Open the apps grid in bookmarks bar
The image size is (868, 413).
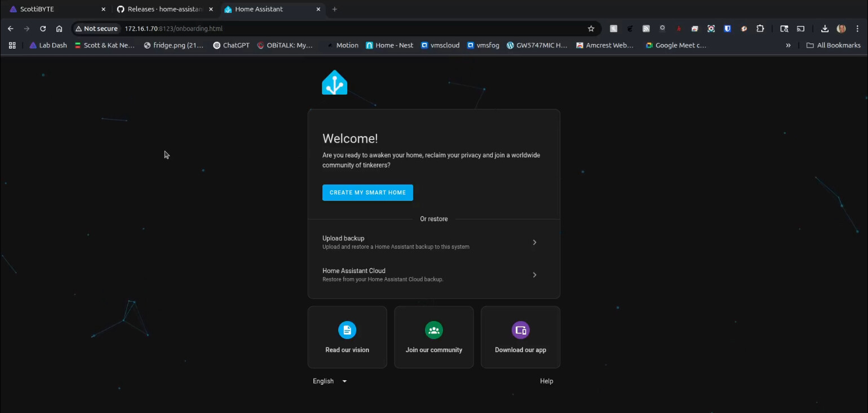[x=12, y=45]
